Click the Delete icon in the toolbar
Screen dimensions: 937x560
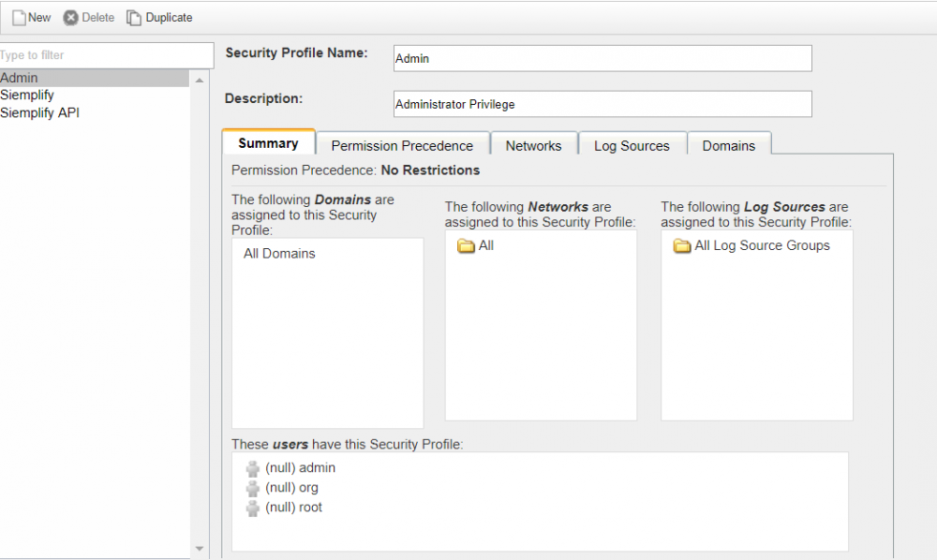pyautogui.click(x=70, y=17)
